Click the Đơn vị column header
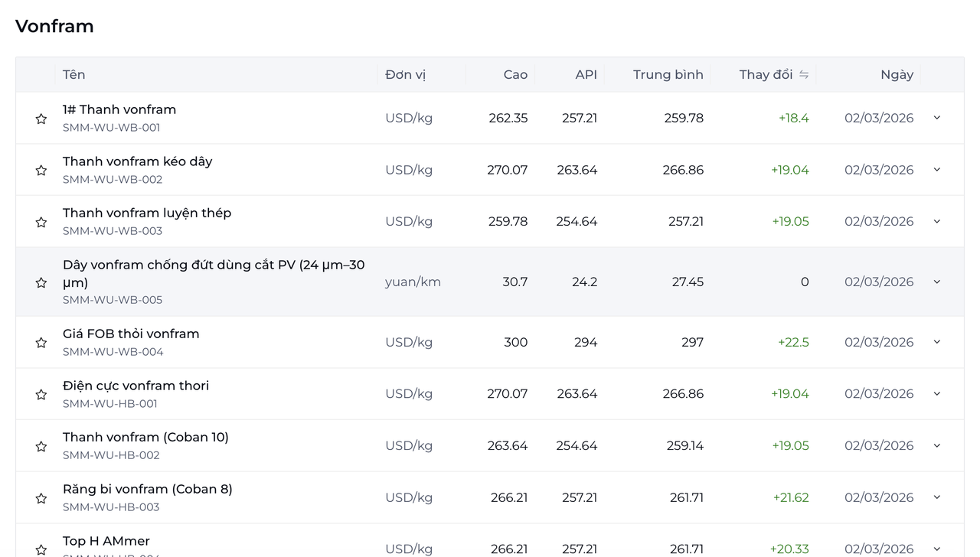980x557 pixels. (405, 74)
